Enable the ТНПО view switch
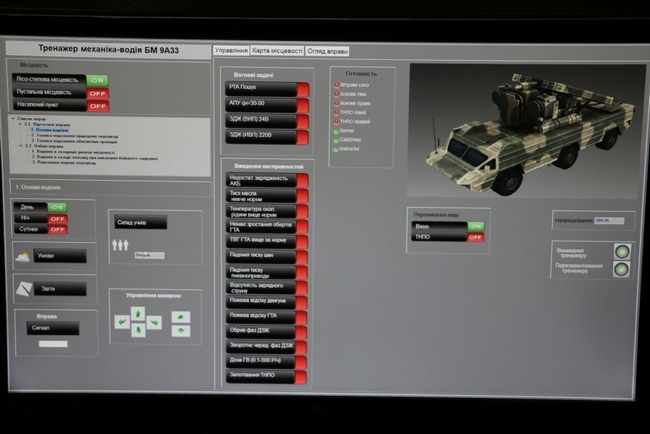Viewport: 650px width, 434px height. 475,238
